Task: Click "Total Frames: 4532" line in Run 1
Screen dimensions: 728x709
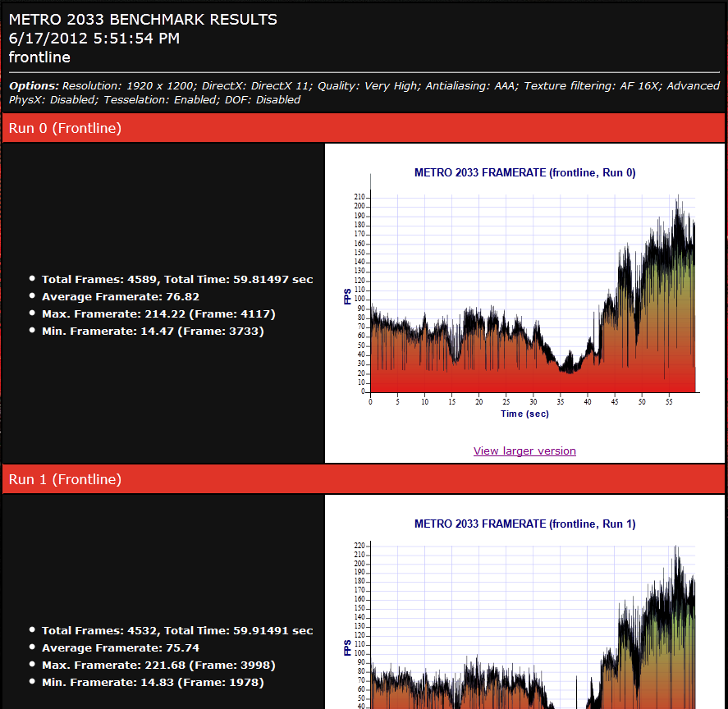Action: click(x=177, y=630)
